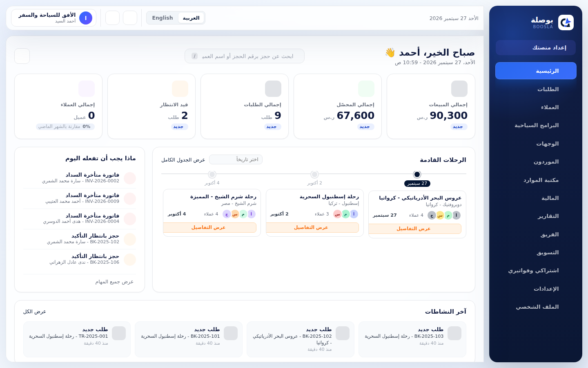Navigate to المالية in the sidebar
This screenshot has height=368, width=588.
(536, 198)
